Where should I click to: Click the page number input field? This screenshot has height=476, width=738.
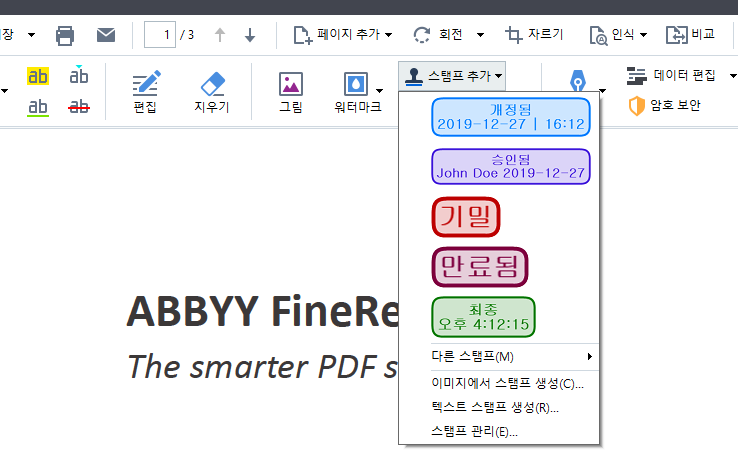160,35
